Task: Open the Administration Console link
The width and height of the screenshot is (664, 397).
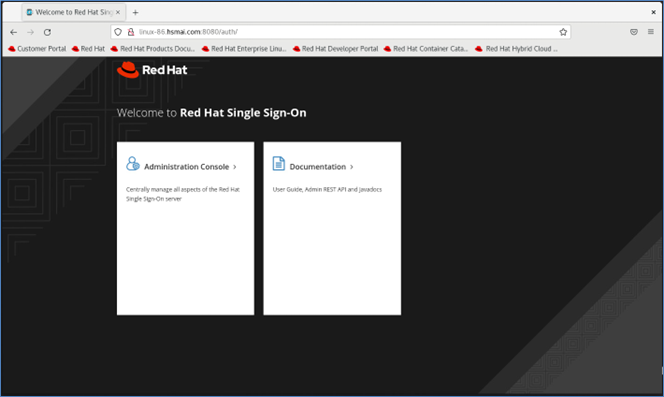Action: coord(186,167)
